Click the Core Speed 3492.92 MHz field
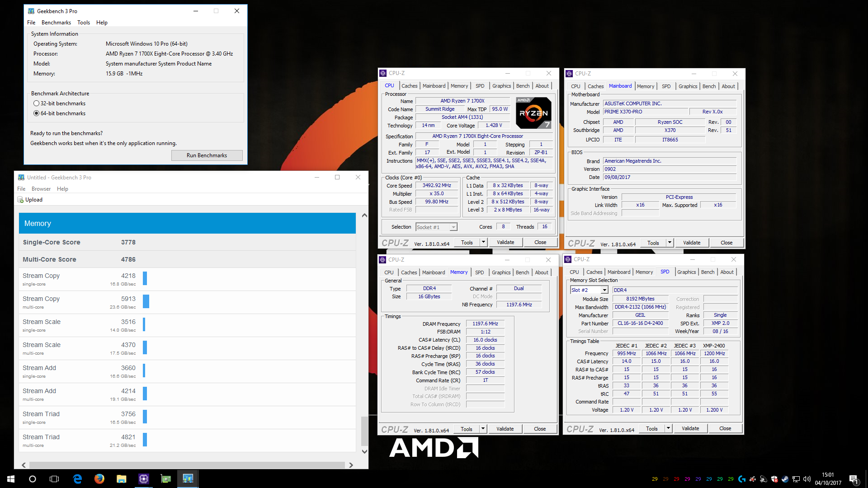 pos(437,186)
